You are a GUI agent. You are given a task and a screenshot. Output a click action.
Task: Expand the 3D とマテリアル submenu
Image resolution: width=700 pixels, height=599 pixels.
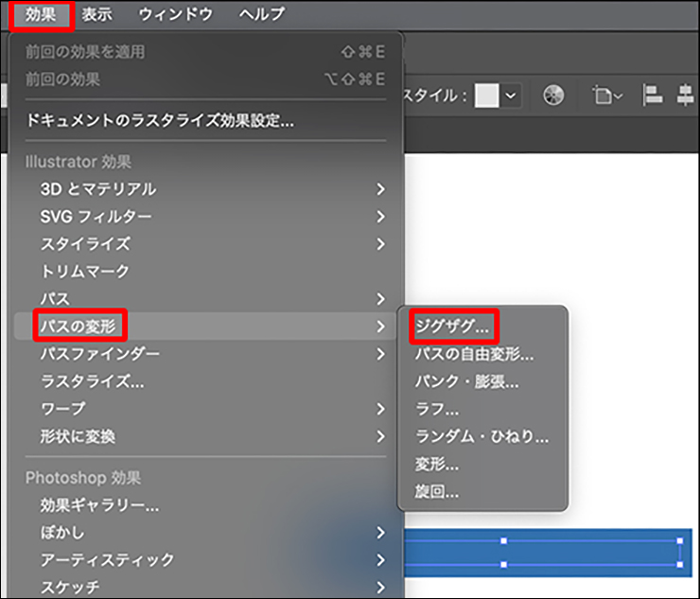pos(98,189)
